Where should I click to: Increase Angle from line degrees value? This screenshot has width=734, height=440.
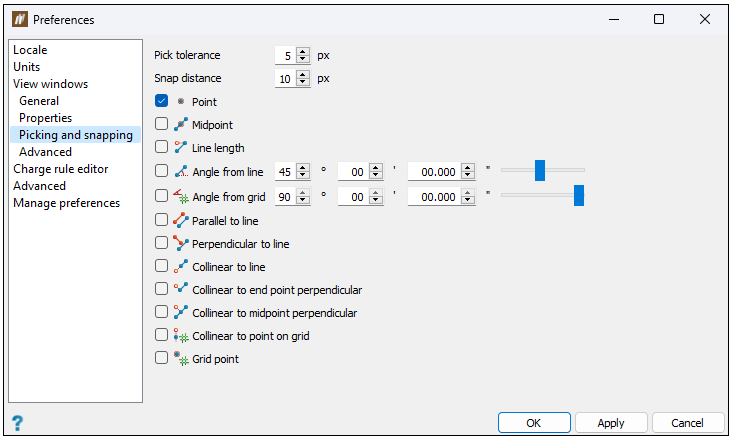point(303,168)
